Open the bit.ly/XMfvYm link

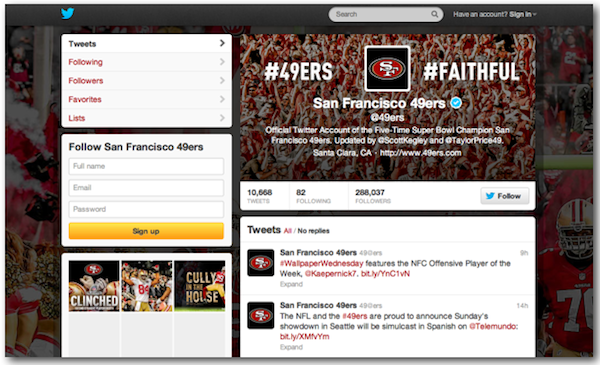pos(304,337)
